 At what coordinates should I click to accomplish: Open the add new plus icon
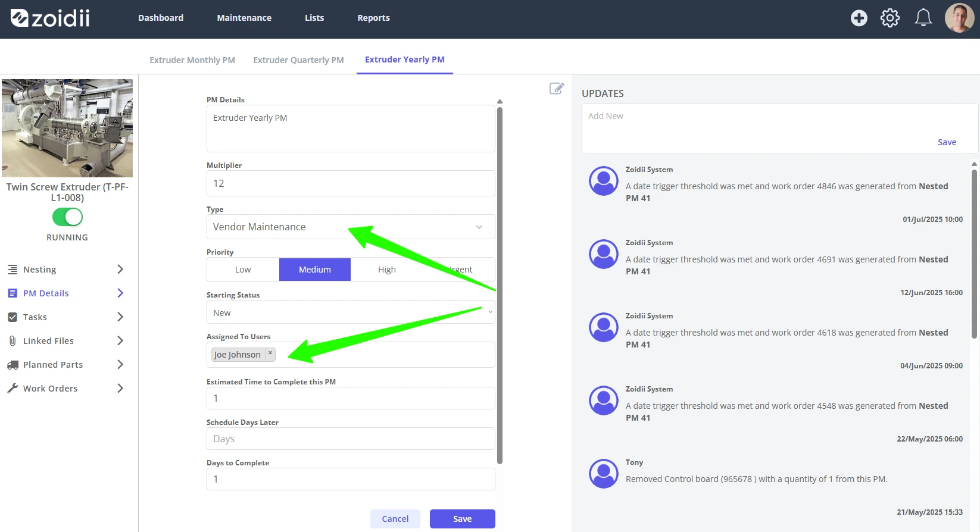(859, 18)
